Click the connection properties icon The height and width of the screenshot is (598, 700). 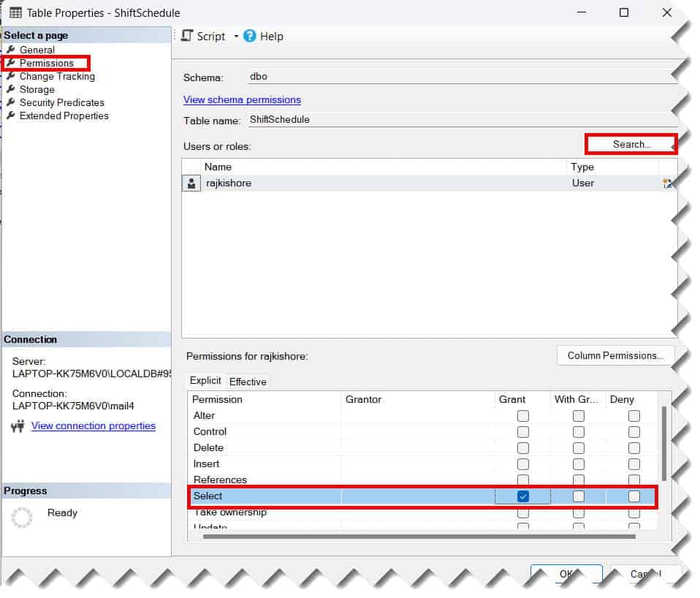point(19,426)
